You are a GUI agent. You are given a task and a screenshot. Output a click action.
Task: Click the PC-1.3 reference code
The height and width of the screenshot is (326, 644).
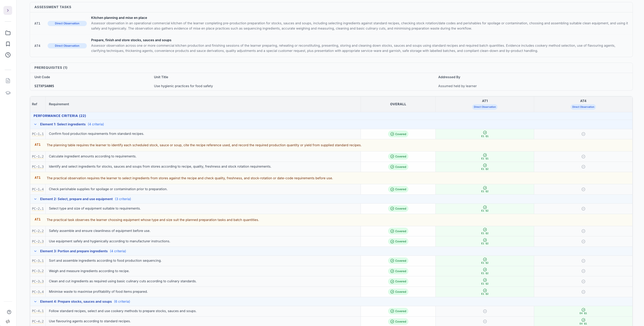38,167
